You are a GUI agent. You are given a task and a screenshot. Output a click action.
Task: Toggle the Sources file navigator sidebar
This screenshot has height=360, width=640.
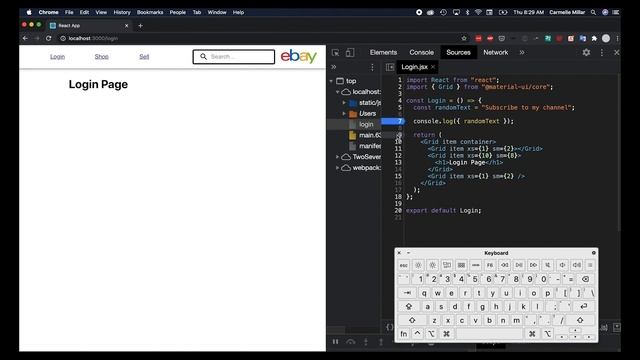pos(389,67)
